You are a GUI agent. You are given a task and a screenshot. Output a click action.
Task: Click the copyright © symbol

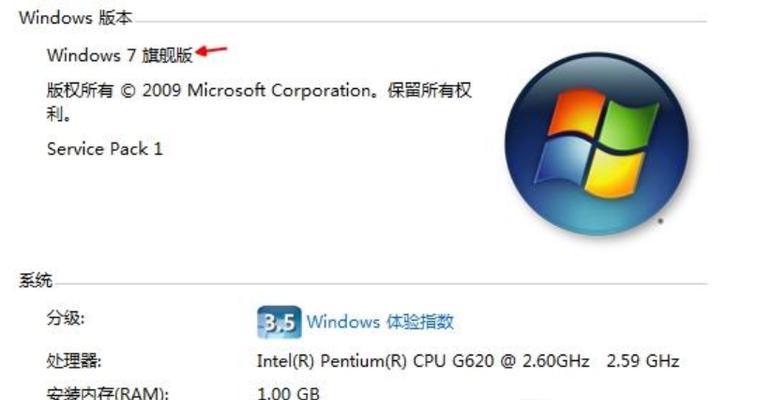pyautogui.click(x=128, y=91)
